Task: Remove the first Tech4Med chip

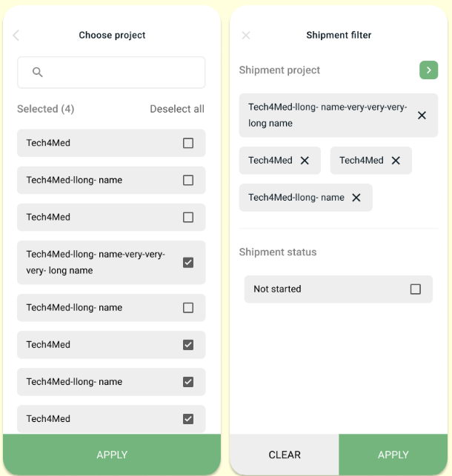Action: point(305,160)
